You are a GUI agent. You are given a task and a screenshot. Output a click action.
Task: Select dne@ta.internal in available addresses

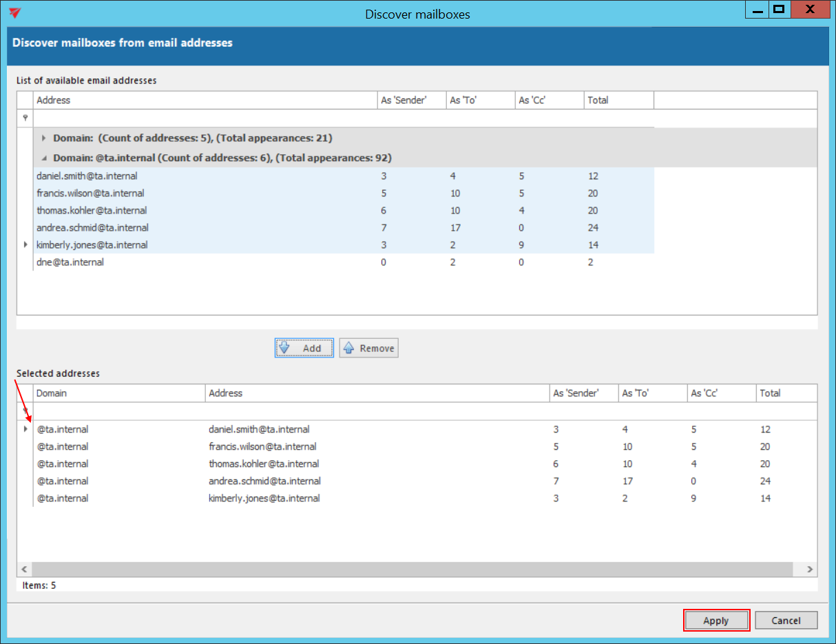click(x=70, y=262)
